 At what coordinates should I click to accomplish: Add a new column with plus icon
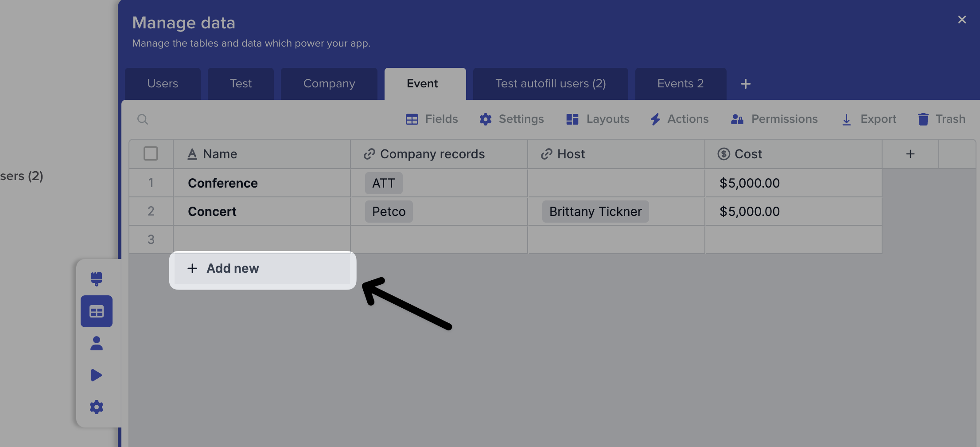(910, 154)
